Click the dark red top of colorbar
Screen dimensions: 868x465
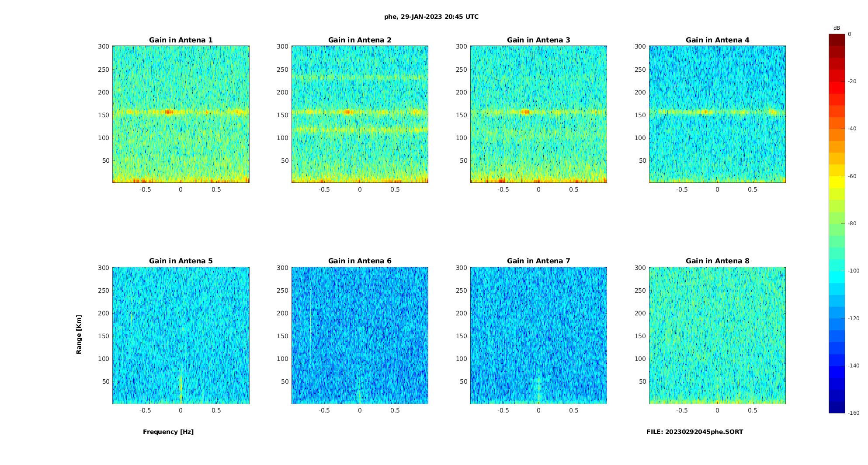pyautogui.click(x=837, y=40)
